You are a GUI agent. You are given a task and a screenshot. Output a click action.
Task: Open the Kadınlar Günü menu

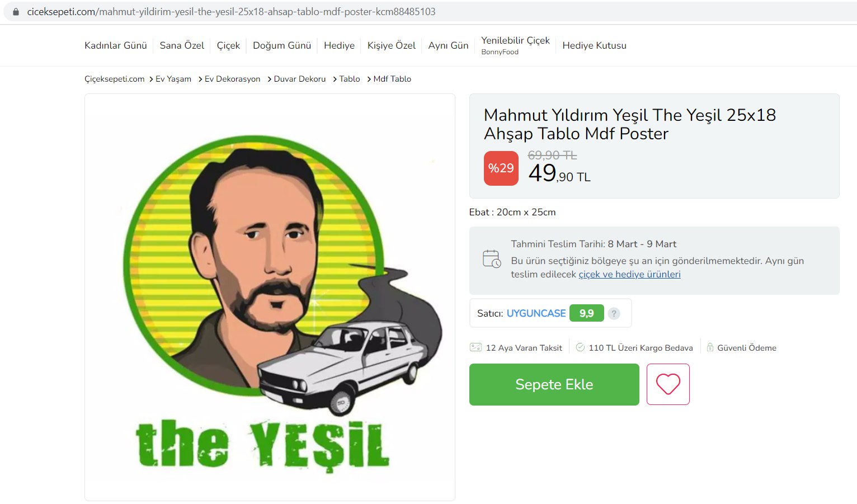coord(116,45)
